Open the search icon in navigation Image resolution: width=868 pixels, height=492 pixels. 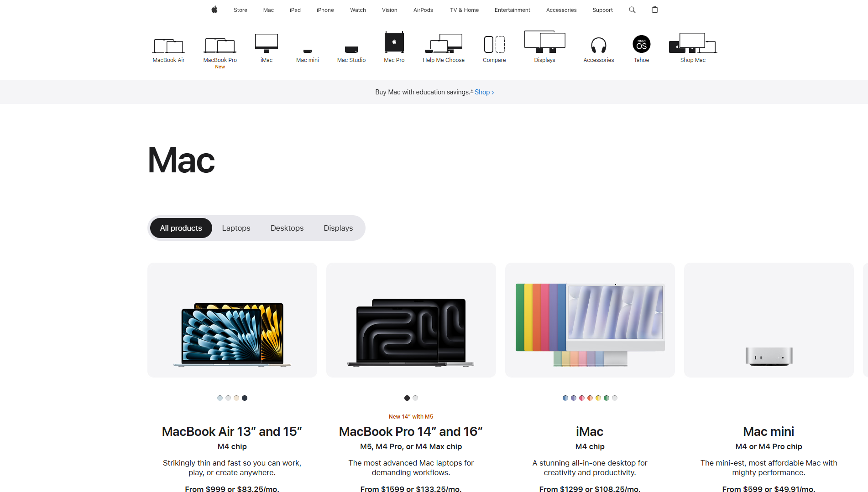pos(632,10)
